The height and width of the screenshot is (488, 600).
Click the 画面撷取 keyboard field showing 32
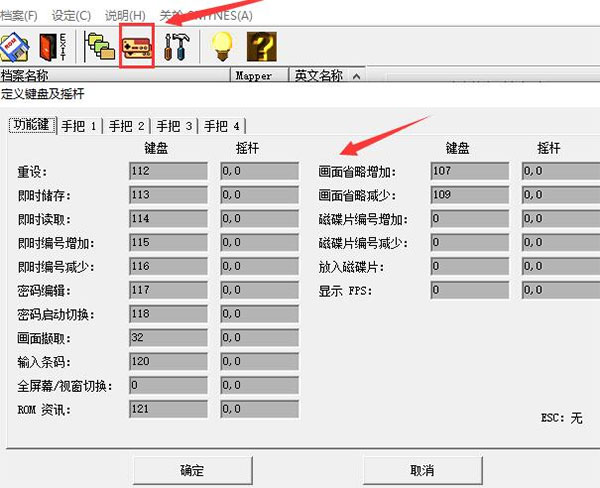[167, 338]
